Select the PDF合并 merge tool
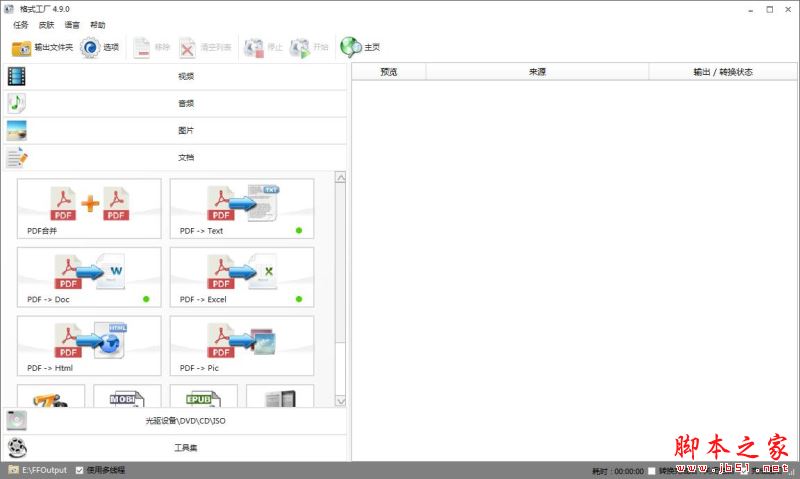 (x=89, y=208)
